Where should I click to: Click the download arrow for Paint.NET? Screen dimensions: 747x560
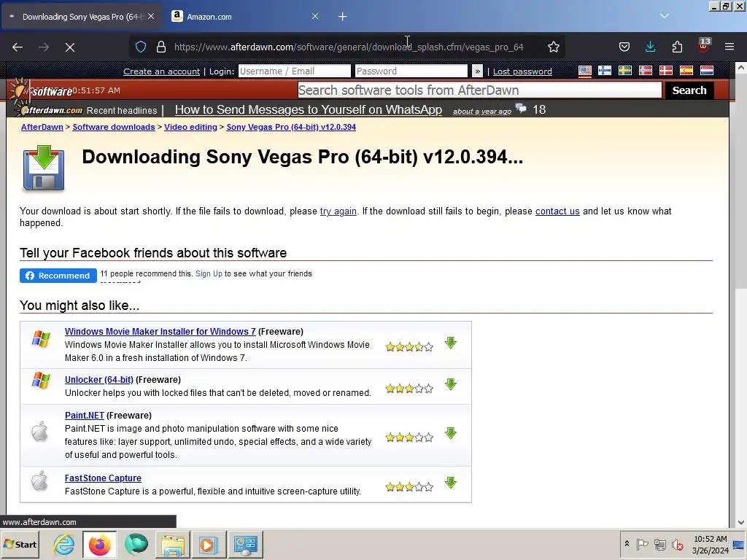point(451,433)
